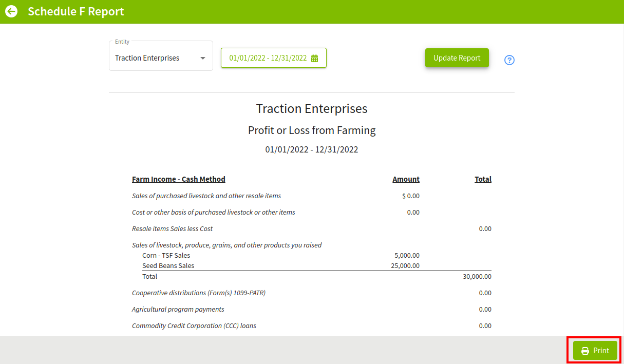Click the Resale items Sales less Cost row
The image size is (624, 364).
point(312,228)
